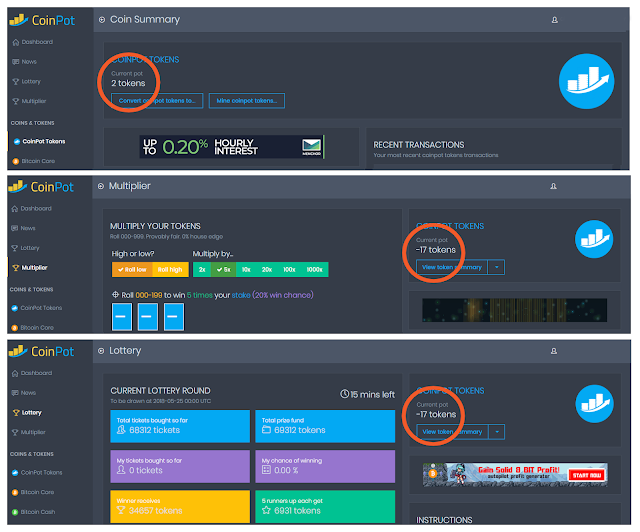Open CoinPot Tokens in the Lottery page sidebar
The width and height of the screenshot is (640, 532).
pyautogui.click(x=38, y=472)
